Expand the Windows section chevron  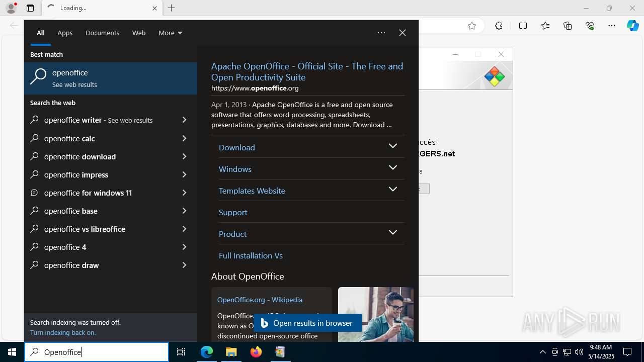coord(393,168)
